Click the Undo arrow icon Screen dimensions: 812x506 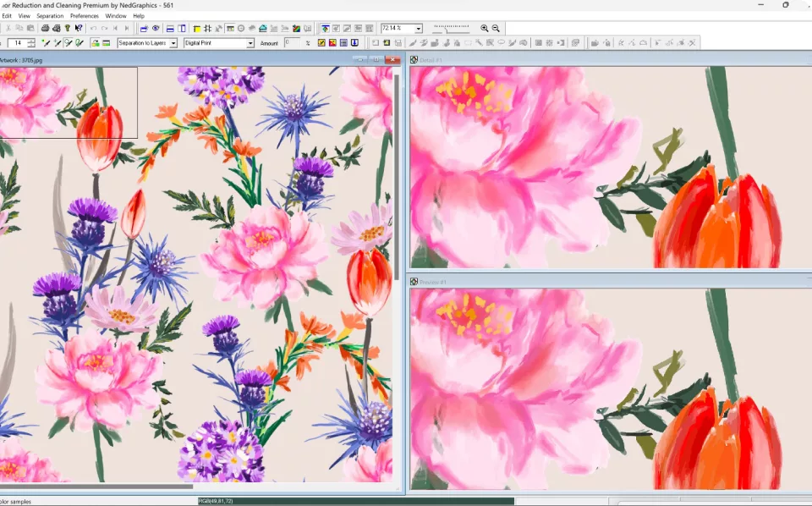(93, 28)
